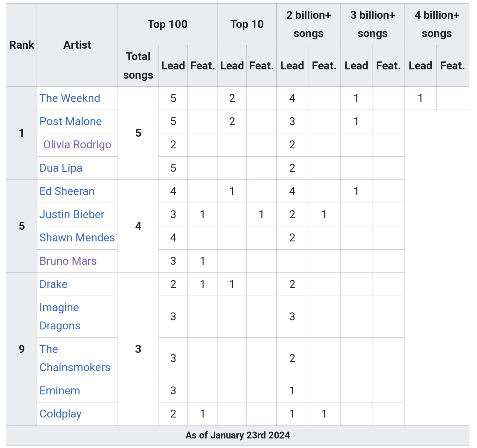Click the rank 1 cell
This screenshot has width=477, height=448.
22,133
